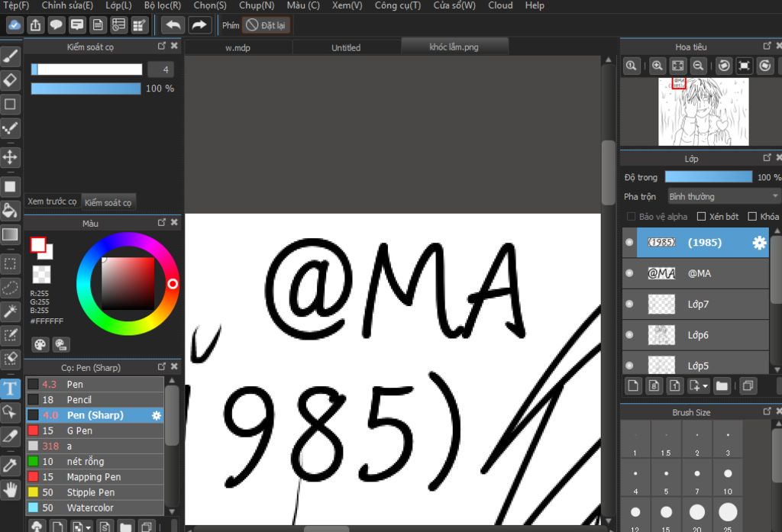Image resolution: width=782 pixels, height=532 pixels.
Task: Switch to the w.mdp tab
Action: pos(238,48)
